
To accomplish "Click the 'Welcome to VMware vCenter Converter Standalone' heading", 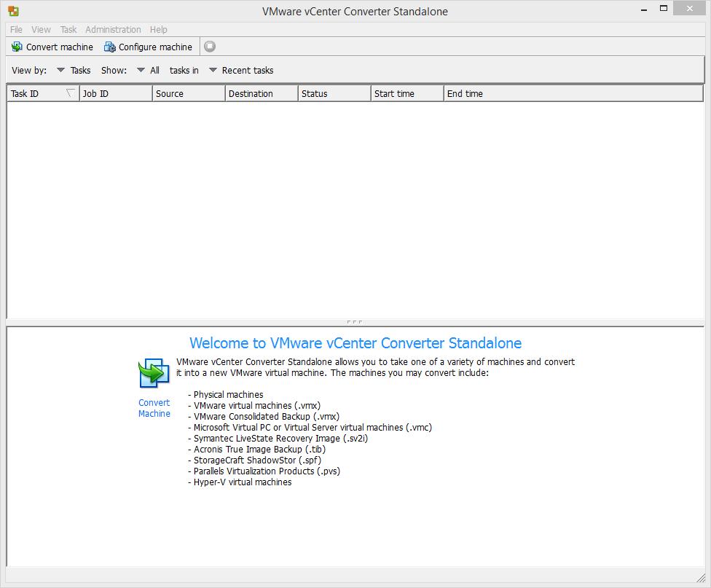I will tap(355, 343).
